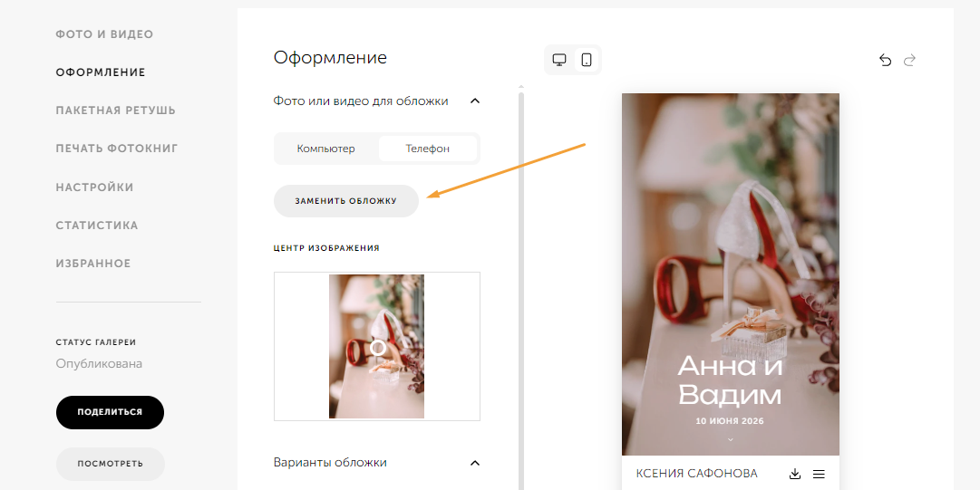This screenshot has height=490, width=980.
Task: Open the Фото и видео menu item
Action: point(104,34)
